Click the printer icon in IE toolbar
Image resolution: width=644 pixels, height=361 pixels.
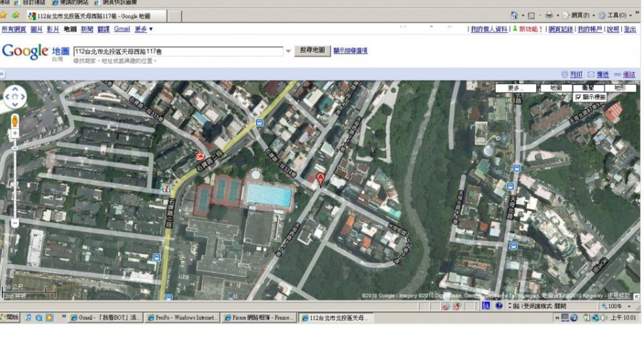548,15
